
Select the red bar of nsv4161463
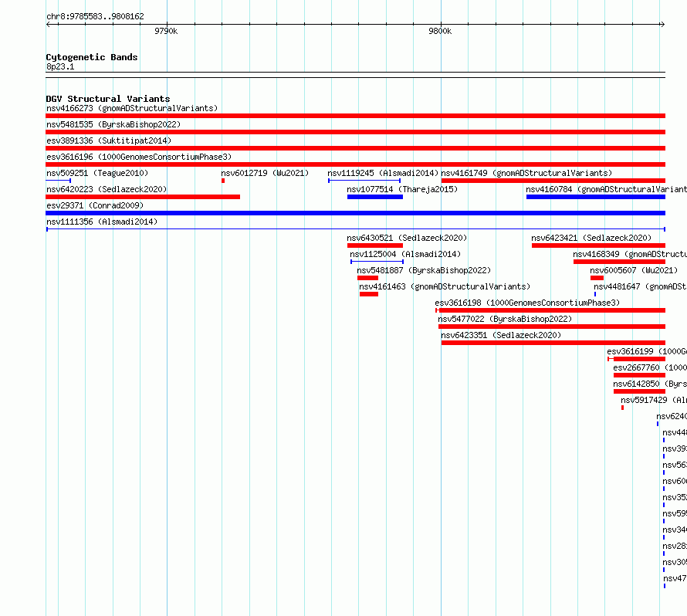point(369,294)
